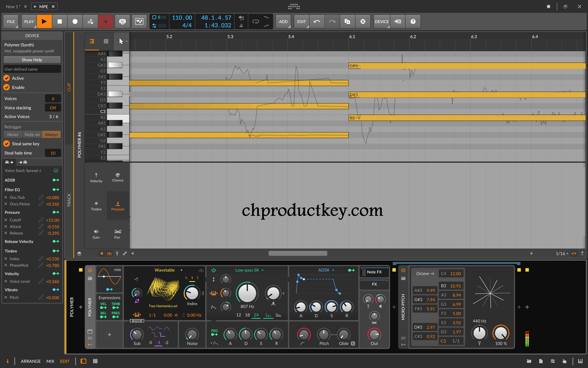The width and height of the screenshot is (588, 368).
Task: Click the horizontal timeline scrollbar
Action: click(x=298, y=253)
